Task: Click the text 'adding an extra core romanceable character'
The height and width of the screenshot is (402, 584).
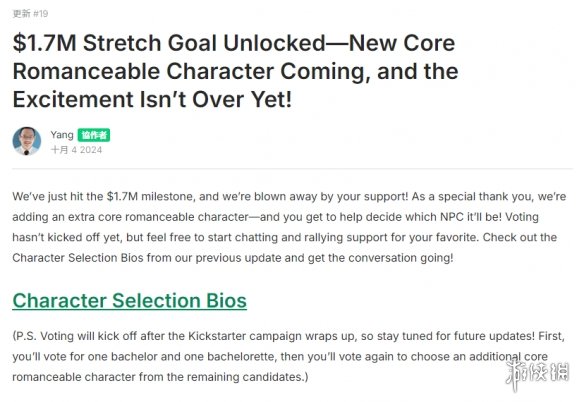Action: (130, 217)
